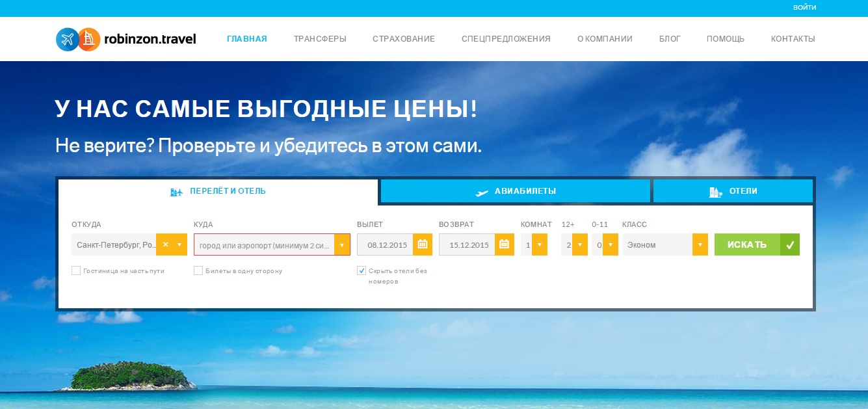Click the airplane icon on Авиабилеты tab
The height and width of the screenshot is (409, 868).
[482, 192]
